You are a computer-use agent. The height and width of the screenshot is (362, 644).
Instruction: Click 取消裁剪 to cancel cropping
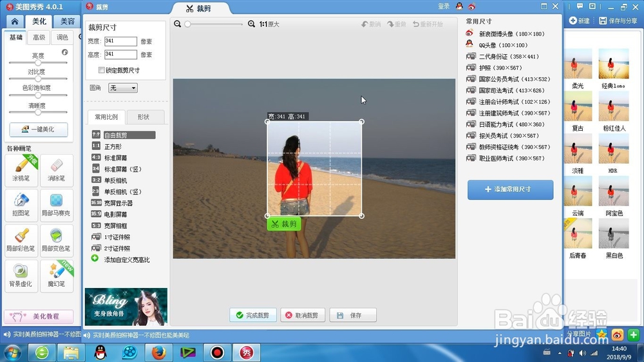tap(302, 315)
